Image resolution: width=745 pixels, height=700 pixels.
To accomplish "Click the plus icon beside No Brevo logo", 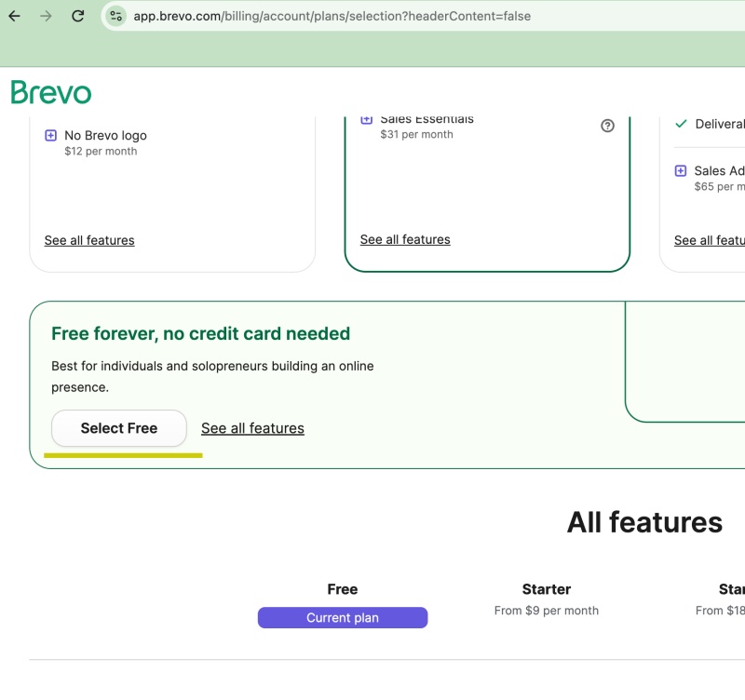I will point(50,135).
